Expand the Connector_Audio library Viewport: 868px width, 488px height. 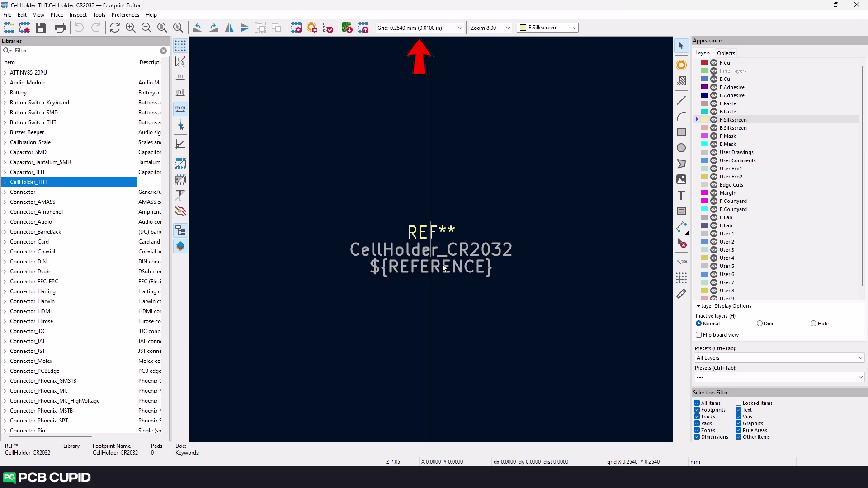coord(5,222)
